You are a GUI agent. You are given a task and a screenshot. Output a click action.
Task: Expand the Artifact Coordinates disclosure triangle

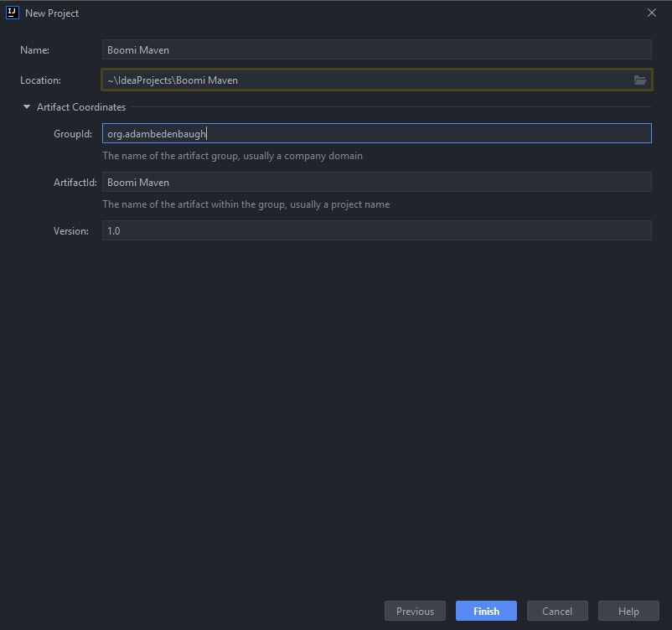point(26,106)
